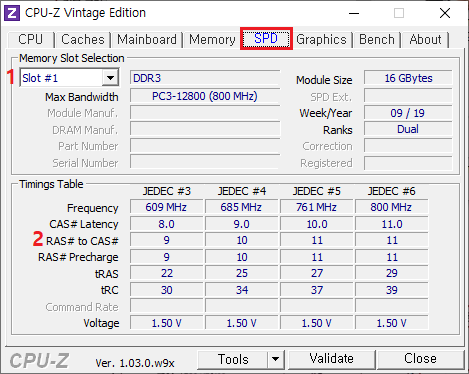This screenshot has width=469, height=374.
Task: Click the CAS# Latency 9.0 cell
Action: pyautogui.click(x=241, y=224)
